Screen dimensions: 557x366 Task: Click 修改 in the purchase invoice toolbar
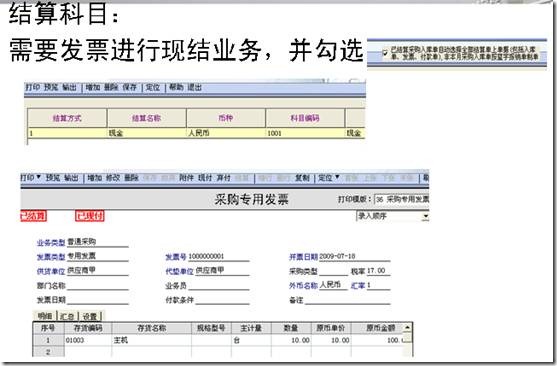pyautogui.click(x=113, y=178)
